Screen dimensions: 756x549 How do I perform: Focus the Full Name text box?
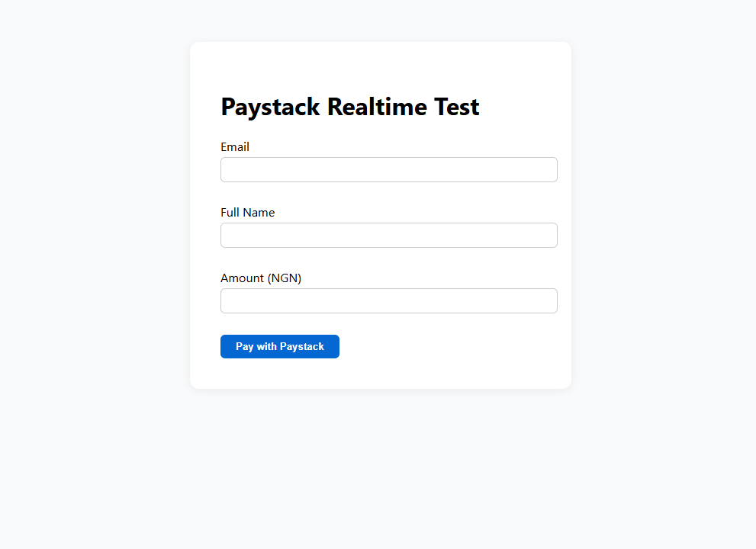click(388, 235)
